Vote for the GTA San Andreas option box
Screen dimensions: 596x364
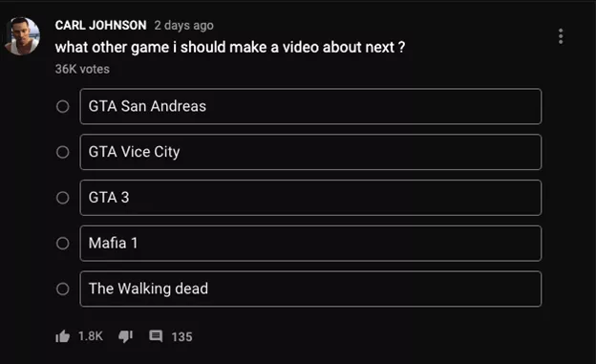click(x=310, y=106)
